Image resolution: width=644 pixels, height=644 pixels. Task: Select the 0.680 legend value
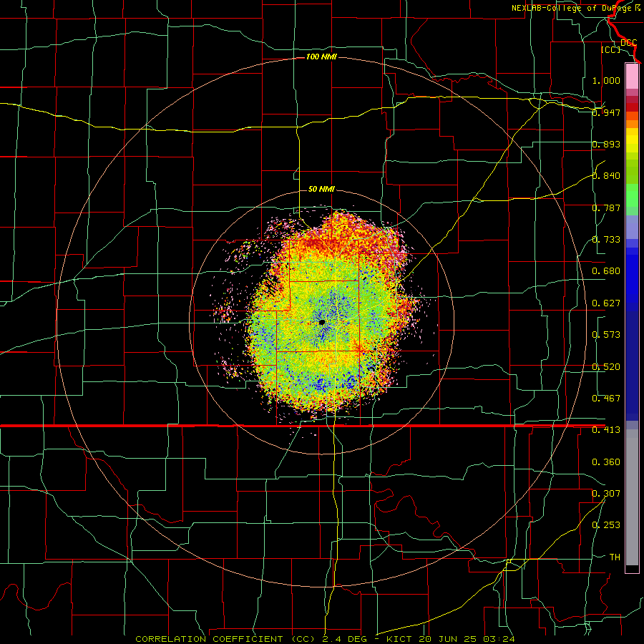pos(606,271)
